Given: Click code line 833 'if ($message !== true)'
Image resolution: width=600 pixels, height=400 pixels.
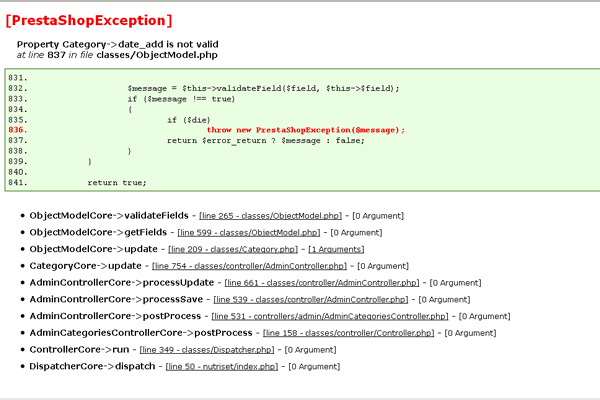Looking at the screenshot, I should [181, 99].
